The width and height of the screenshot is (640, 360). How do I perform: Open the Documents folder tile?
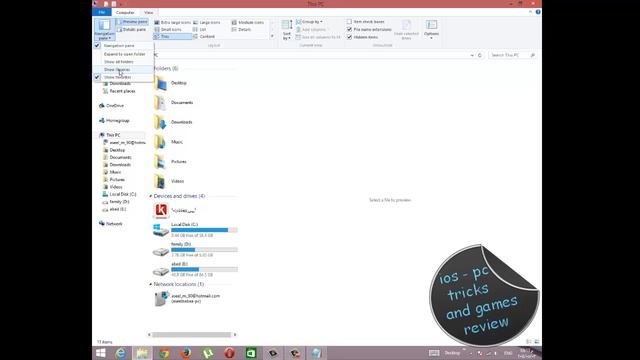[174, 103]
